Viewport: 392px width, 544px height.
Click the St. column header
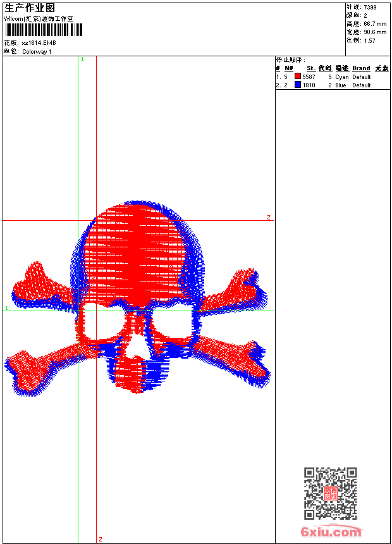[x=310, y=68]
